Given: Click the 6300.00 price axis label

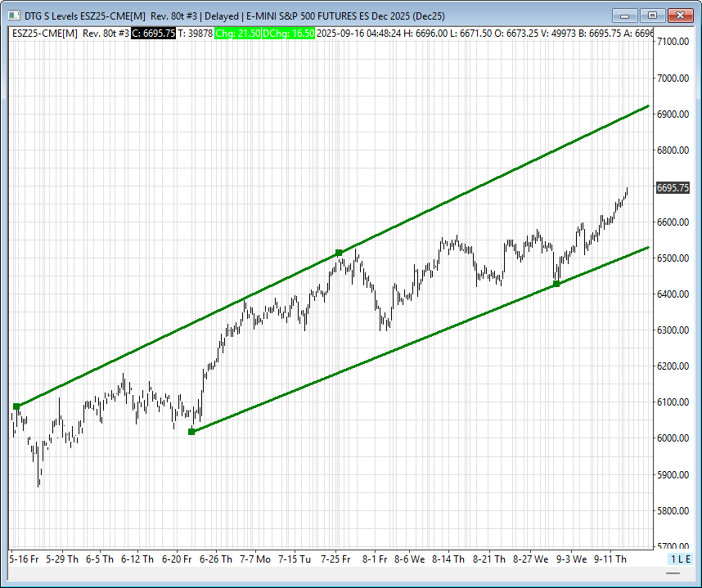Looking at the screenshot, I should tap(673, 330).
